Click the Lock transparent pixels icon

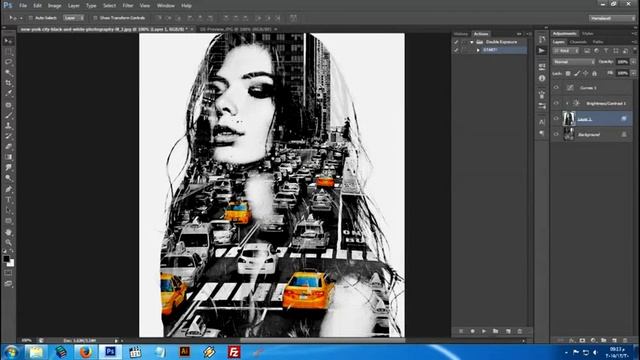[x=568, y=73]
